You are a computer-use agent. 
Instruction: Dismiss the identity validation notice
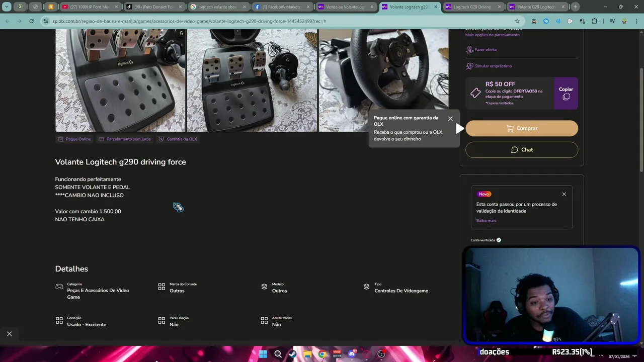point(564,194)
